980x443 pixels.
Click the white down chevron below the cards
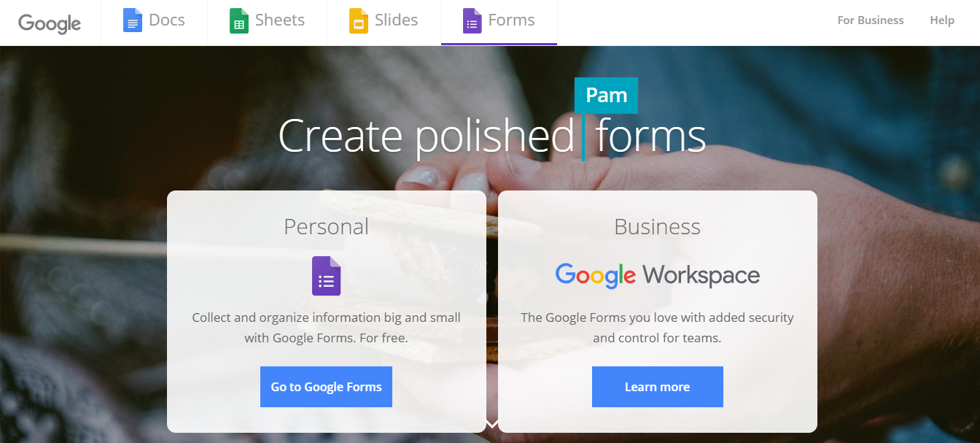pyautogui.click(x=492, y=423)
